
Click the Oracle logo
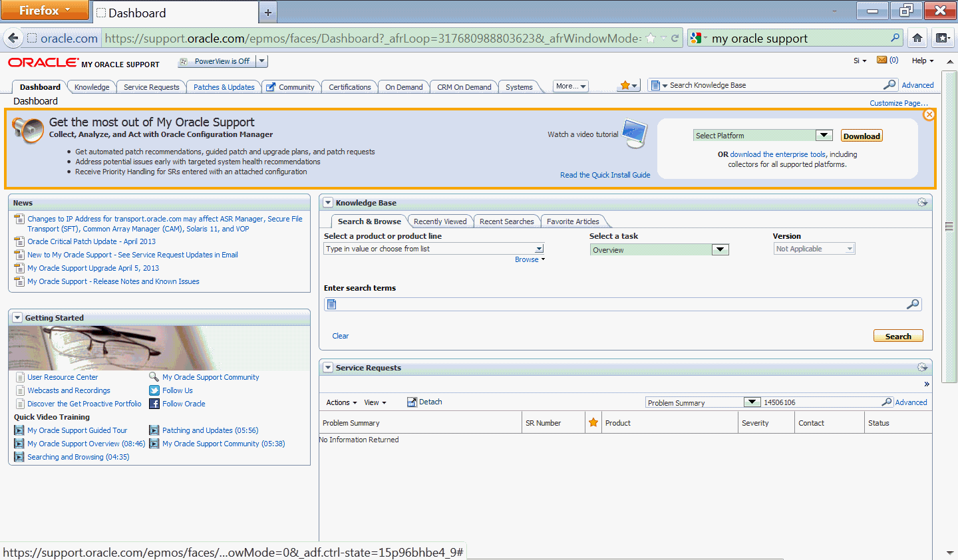pyautogui.click(x=43, y=63)
